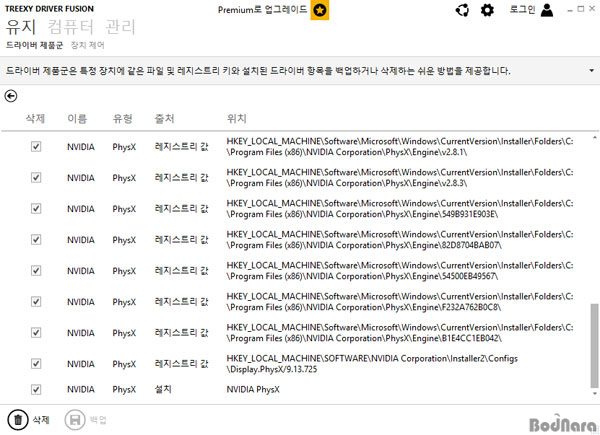Toggle checkbox for Engine\F232A762B0C8 row
This screenshot has height=435, width=600.
pyautogui.click(x=36, y=301)
